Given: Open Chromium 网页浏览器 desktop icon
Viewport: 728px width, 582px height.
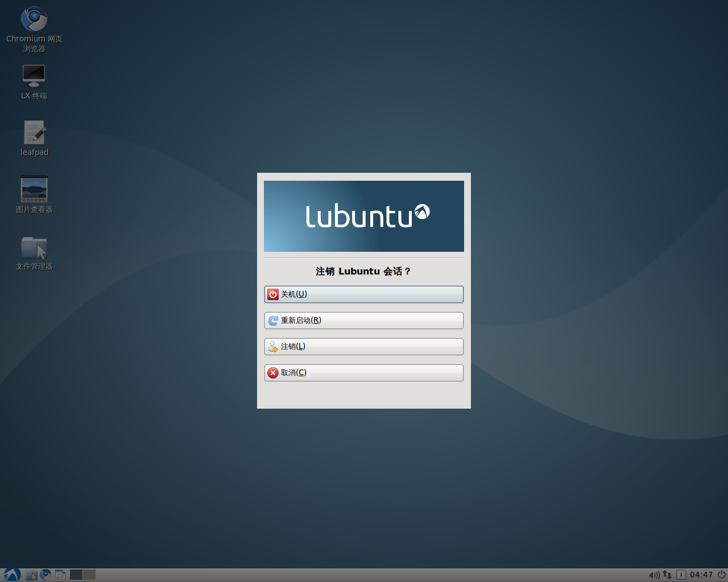Looking at the screenshot, I should pyautogui.click(x=34, y=29).
